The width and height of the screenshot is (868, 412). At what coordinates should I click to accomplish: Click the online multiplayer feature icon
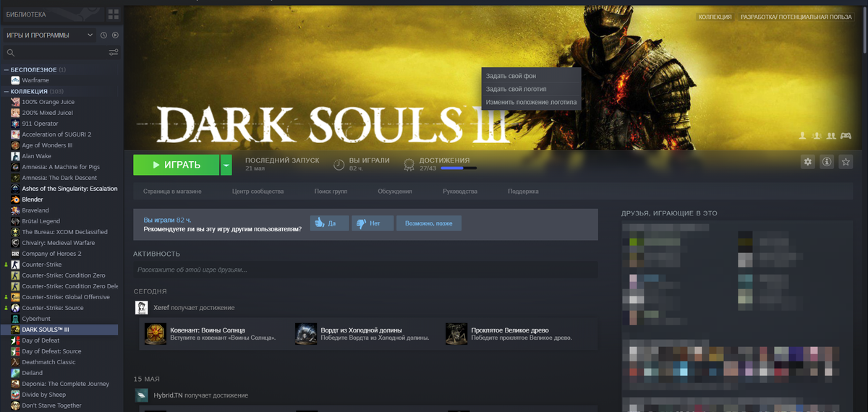click(817, 135)
